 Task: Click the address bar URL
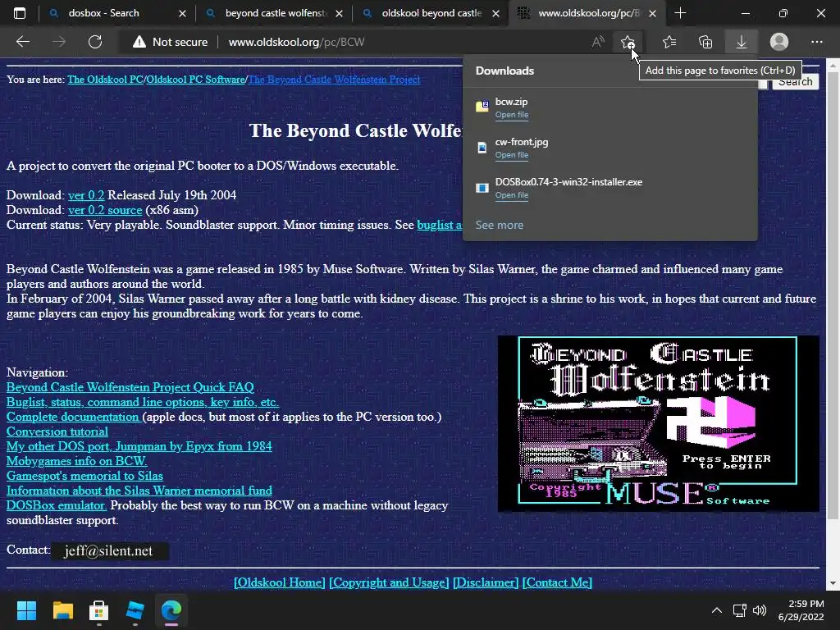tap(296, 42)
